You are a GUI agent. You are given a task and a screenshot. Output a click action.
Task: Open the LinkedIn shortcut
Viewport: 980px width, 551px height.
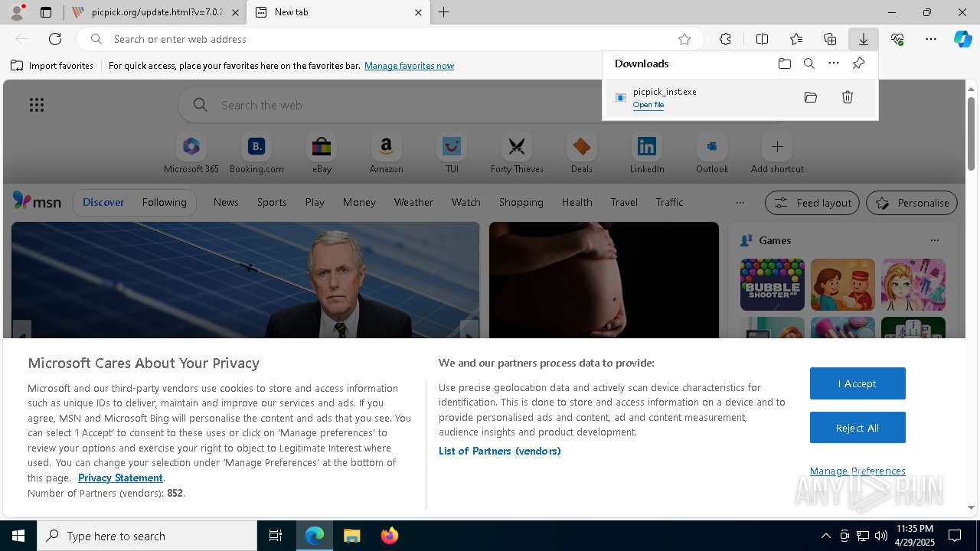[x=647, y=153]
